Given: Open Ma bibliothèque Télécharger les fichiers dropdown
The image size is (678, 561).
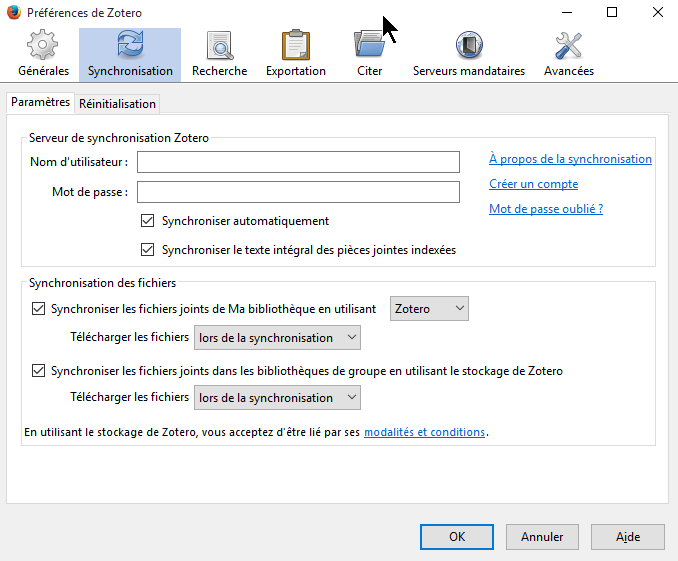Looking at the screenshot, I should (277, 337).
